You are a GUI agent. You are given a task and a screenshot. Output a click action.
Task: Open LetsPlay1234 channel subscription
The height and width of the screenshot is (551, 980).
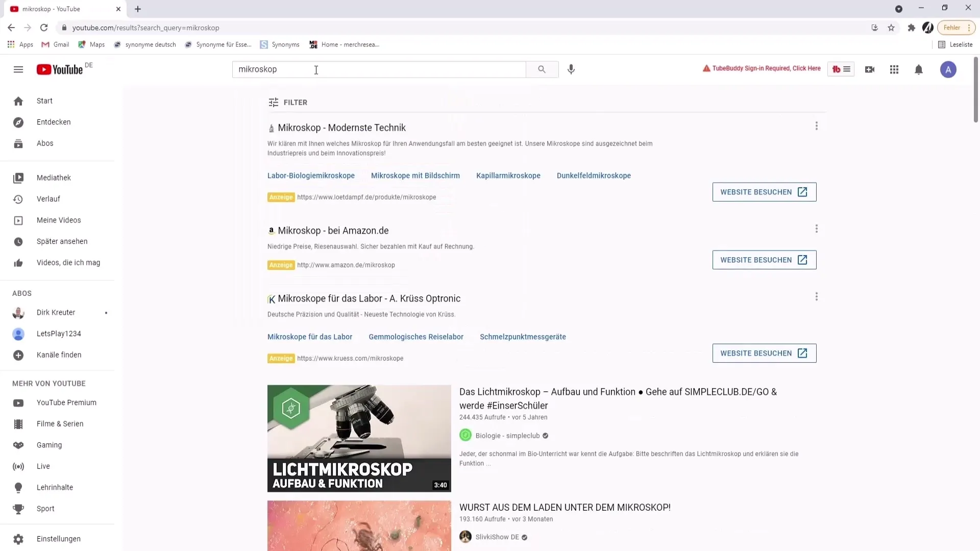[57, 334]
